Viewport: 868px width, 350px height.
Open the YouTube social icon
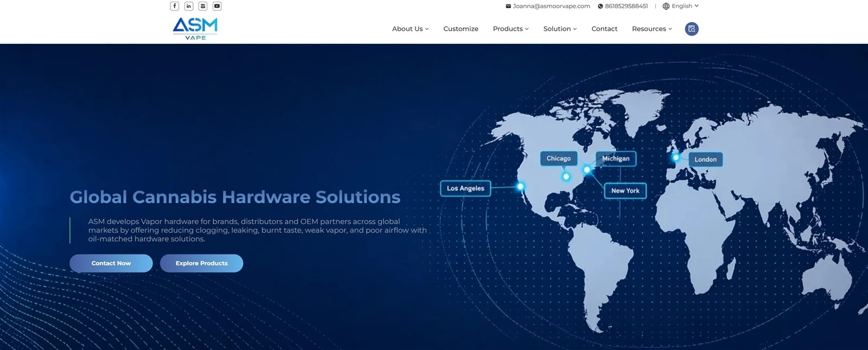click(x=217, y=6)
